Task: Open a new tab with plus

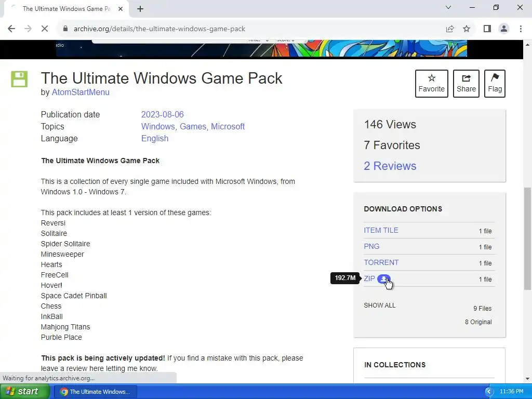Action: click(140, 9)
